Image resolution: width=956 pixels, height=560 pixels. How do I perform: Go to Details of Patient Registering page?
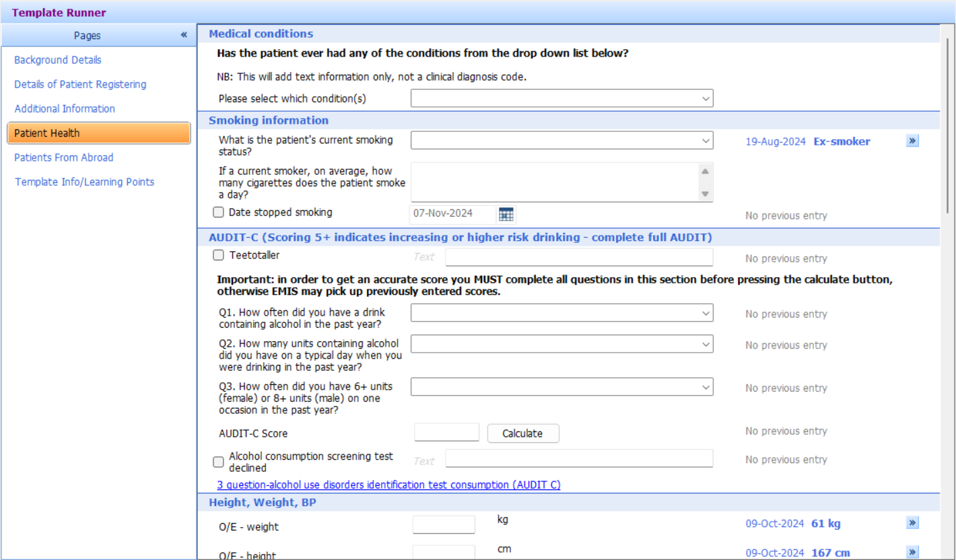point(80,84)
